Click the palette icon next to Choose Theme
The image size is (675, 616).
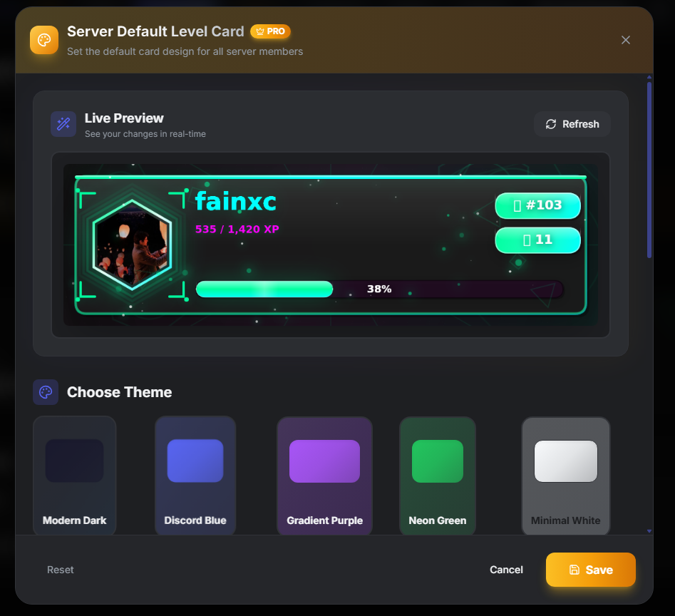click(45, 392)
